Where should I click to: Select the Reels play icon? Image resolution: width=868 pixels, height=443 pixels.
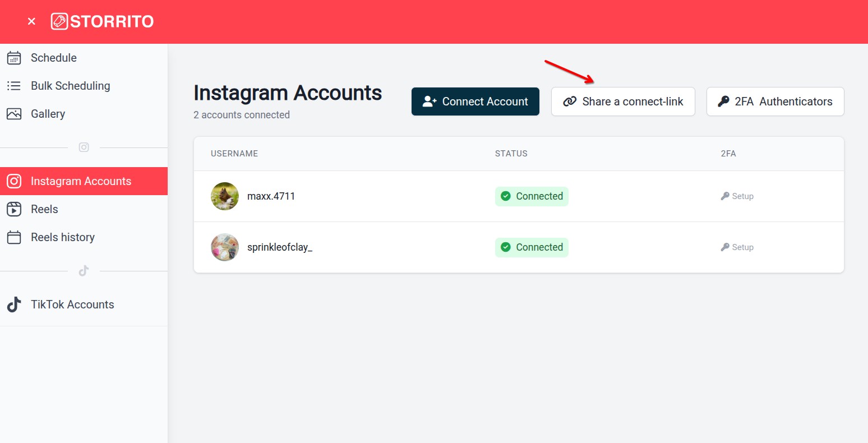[x=13, y=209]
